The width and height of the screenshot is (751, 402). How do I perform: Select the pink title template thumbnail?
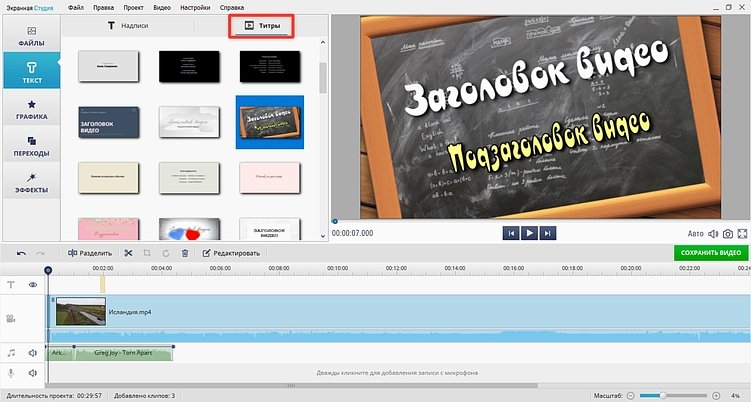(x=270, y=178)
